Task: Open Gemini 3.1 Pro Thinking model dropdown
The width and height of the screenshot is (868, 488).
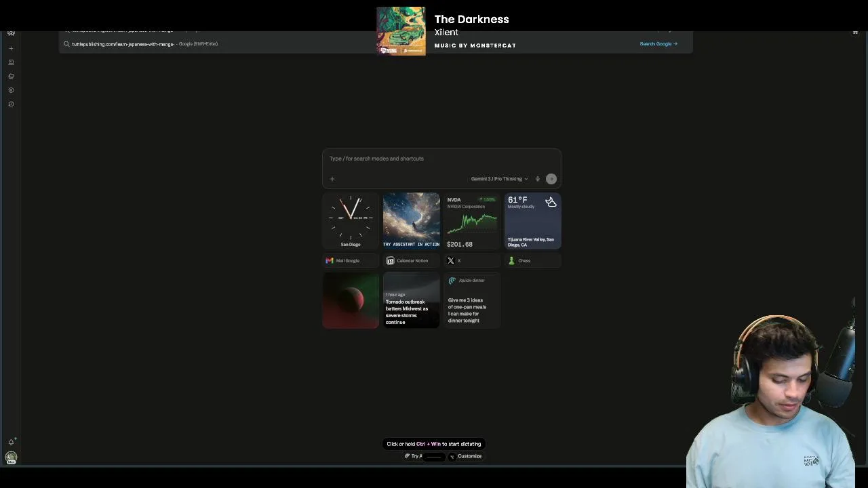Action: [x=499, y=179]
